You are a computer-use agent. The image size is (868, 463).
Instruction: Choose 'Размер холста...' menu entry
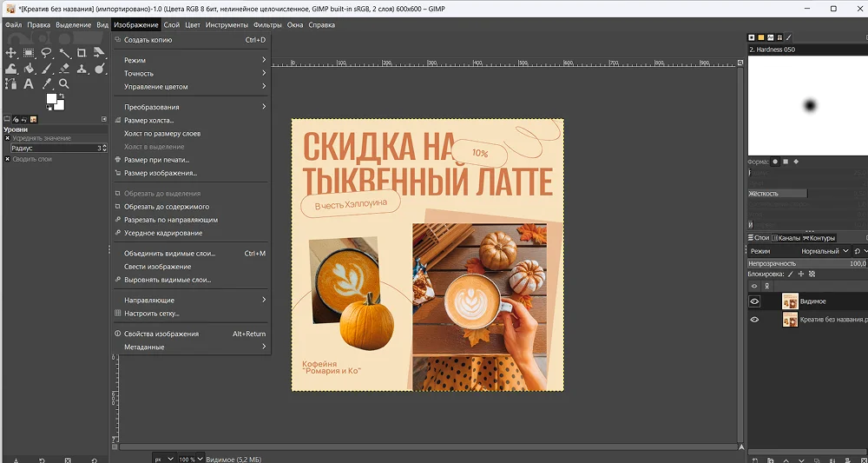[191, 120]
